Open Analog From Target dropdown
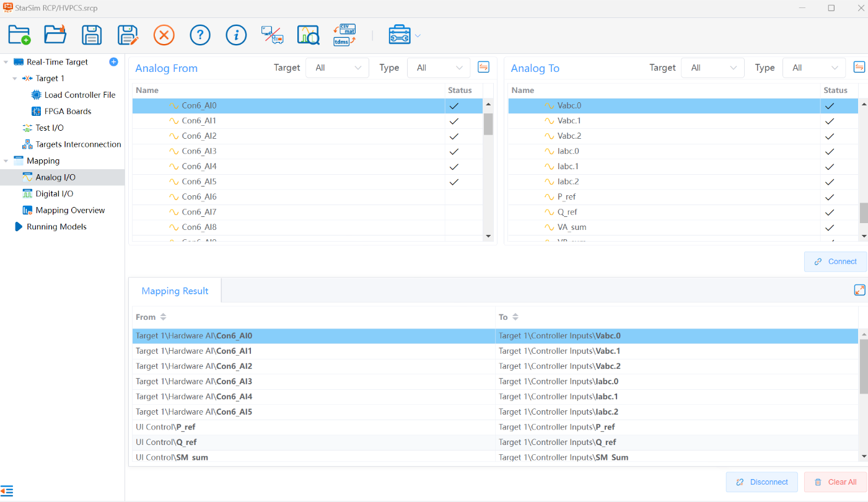This screenshot has height=502, width=868. pyautogui.click(x=337, y=68)
